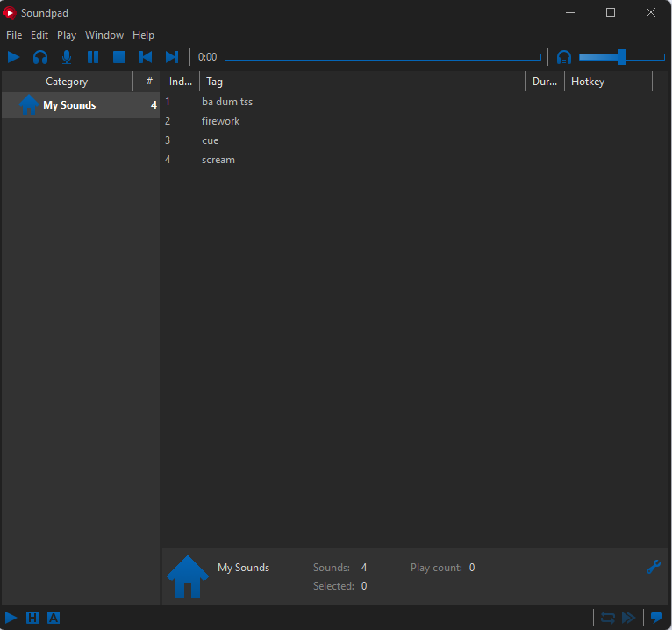Mute speakers via headphone icon beside volume slider
Image resolution: width=672 pixels, height=630 pixels.
tap(564, 57)
